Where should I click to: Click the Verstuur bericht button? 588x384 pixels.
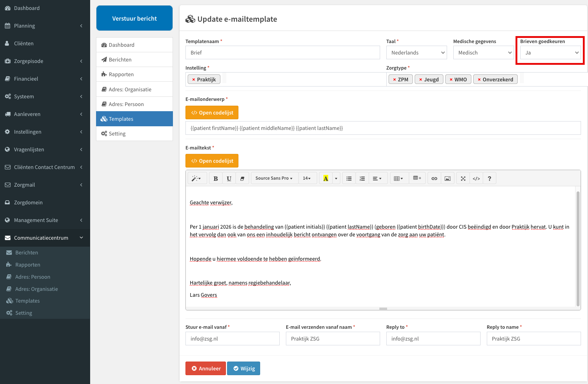134,18
